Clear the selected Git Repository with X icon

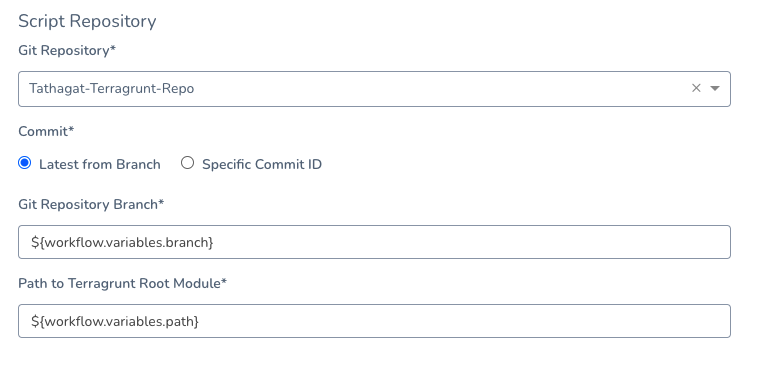tap(696, 88)
